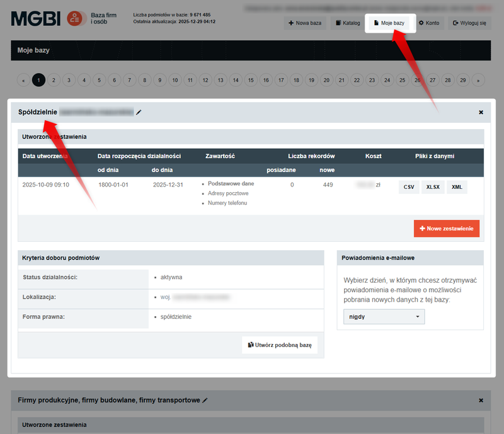
Task: Close the Spółdzielnie database panel
Action: 481,112
